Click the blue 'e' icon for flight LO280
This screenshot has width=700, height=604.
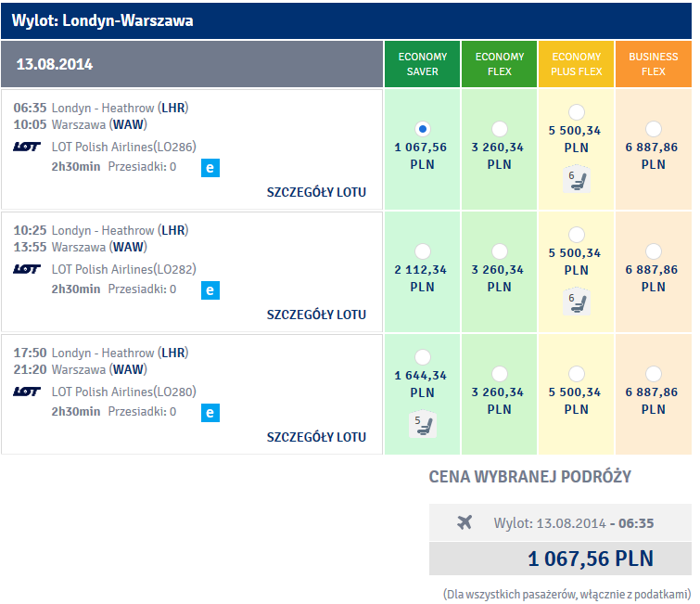click(x=210, y=413)
